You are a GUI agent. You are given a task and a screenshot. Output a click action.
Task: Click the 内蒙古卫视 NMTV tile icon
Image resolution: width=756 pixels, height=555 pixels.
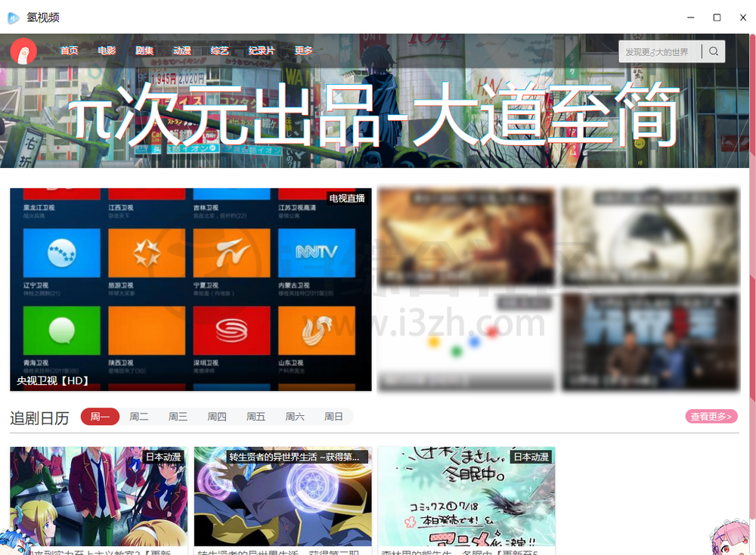coord(317,253)
